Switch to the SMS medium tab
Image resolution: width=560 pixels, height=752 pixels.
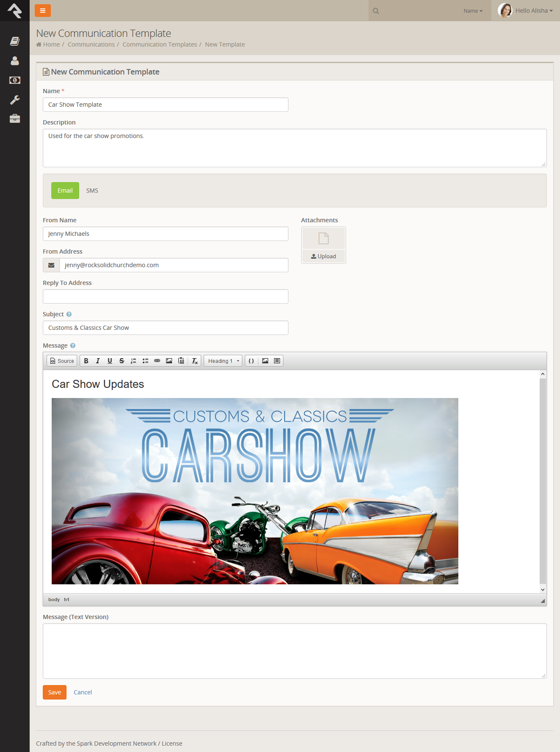(x=92, y=191)
